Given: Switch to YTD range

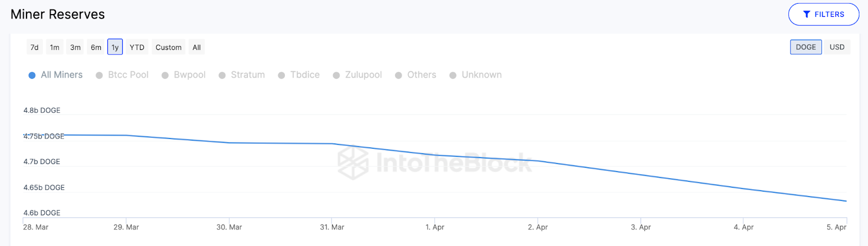Looking at the screenshot, I should [x=137, y=47].
